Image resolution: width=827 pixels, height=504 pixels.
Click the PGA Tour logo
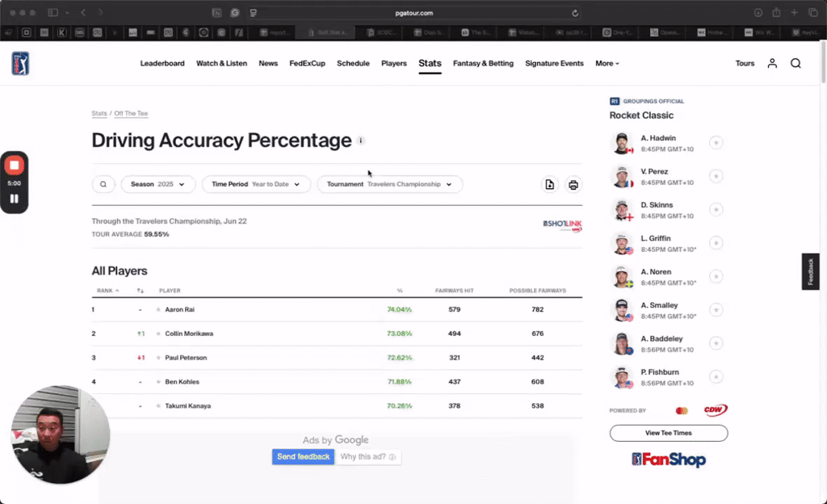click(x=20, y=63)
